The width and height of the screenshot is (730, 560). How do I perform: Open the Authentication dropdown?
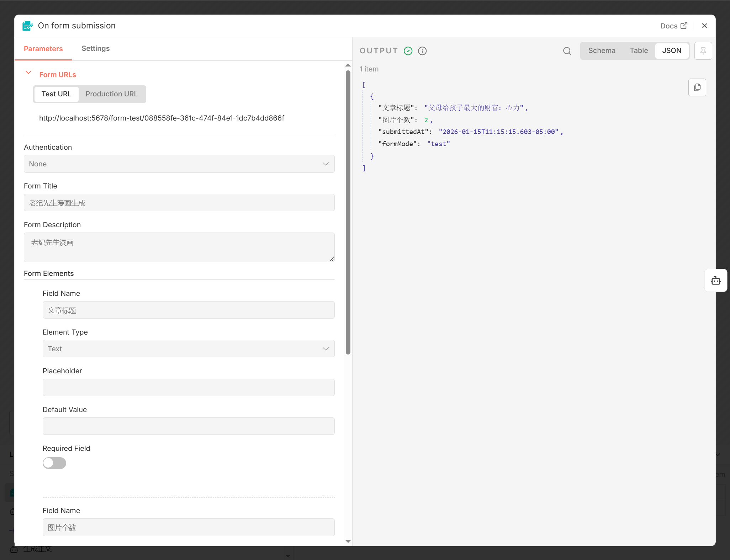tap(179, 164)
